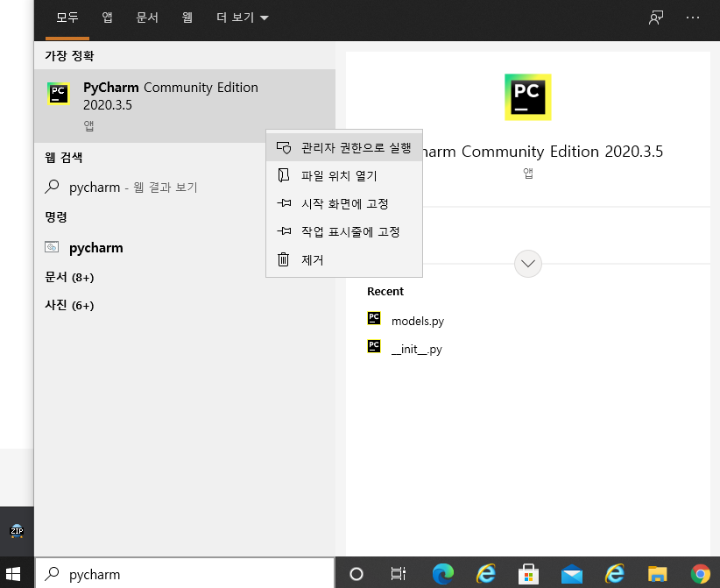Viewport: 720px width, 588px height.
Task: Launch the second Internet Explorer taskbar icon
Action: coord(614,574)
